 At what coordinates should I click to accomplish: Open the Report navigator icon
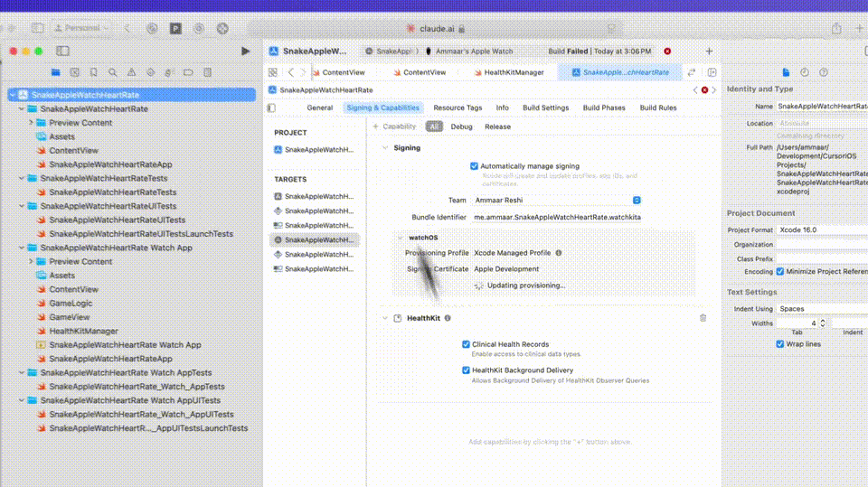[208, 72]
